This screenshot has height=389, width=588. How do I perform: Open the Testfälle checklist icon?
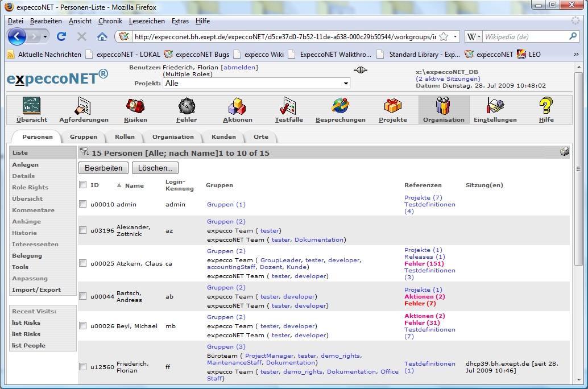(288, 105)
